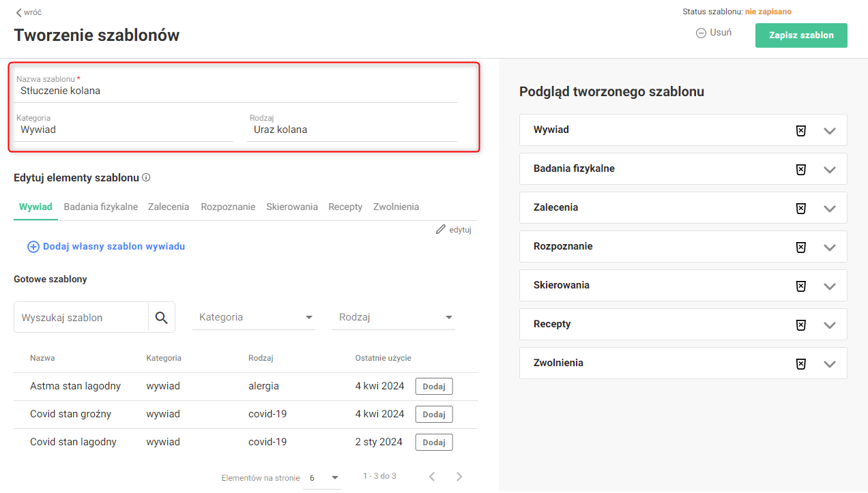
Task: Switch to the Badania fizykalne tab
Action: point(101,207)
